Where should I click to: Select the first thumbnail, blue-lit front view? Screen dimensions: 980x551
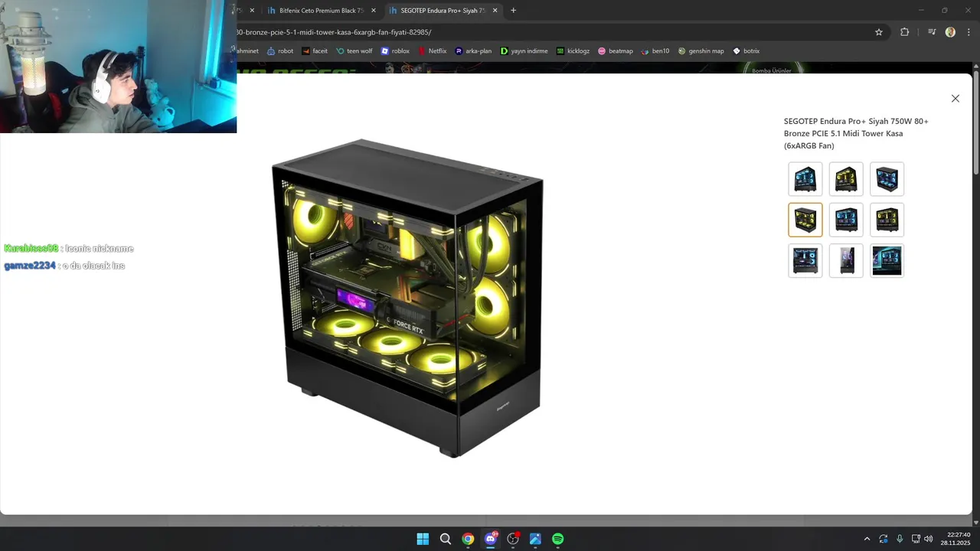pos(805,179)
